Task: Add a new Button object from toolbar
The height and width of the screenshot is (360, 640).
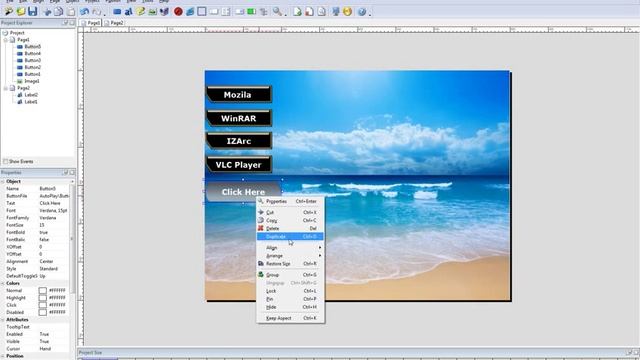Action: coord(117,12)
